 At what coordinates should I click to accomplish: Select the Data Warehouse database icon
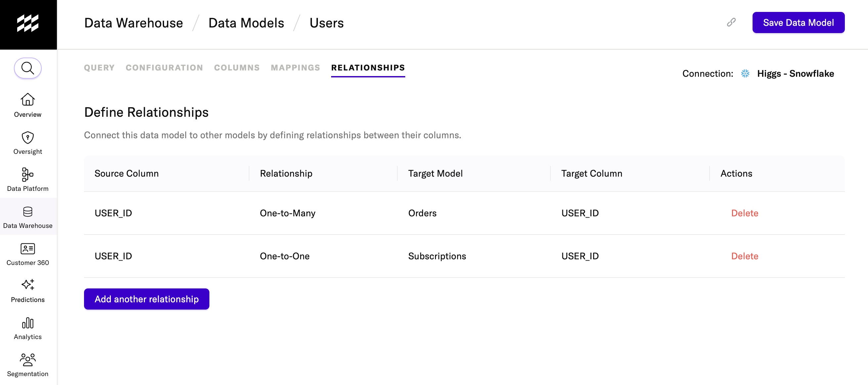[x=28, y=212]
